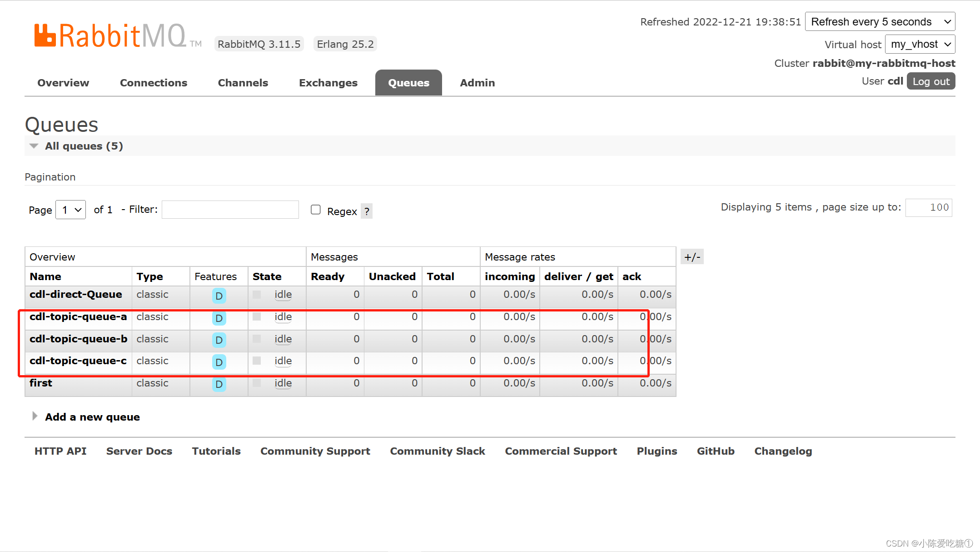Switch to the Connections tab

tap(154, 83)
